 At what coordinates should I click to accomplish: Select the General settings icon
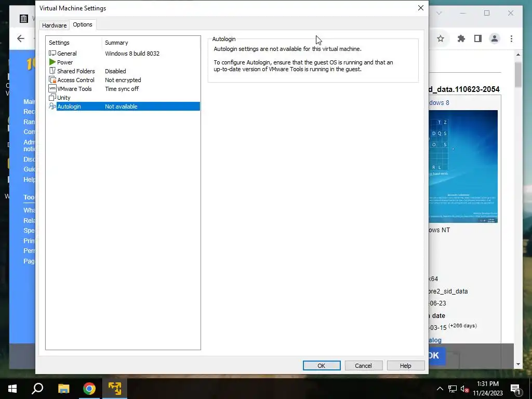[52, 54]
